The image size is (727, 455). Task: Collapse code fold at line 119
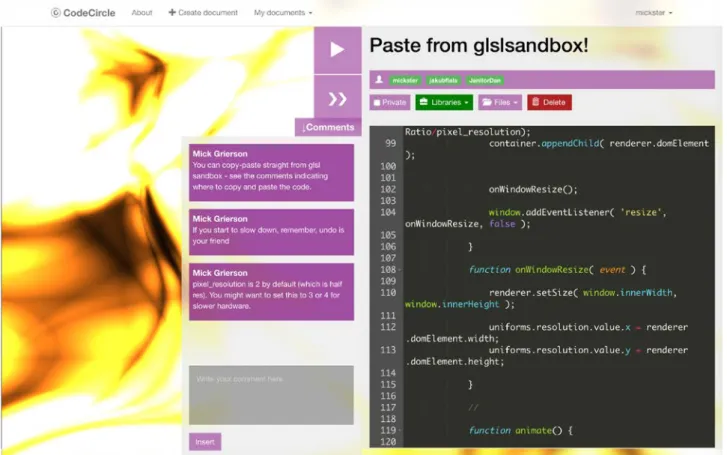pos(400,431)
